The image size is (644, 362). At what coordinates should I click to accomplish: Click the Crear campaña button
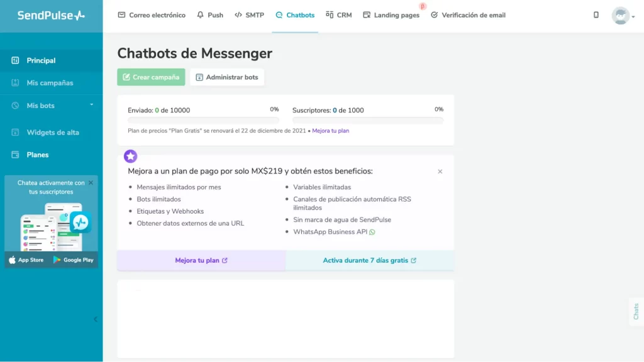[151, 77]
